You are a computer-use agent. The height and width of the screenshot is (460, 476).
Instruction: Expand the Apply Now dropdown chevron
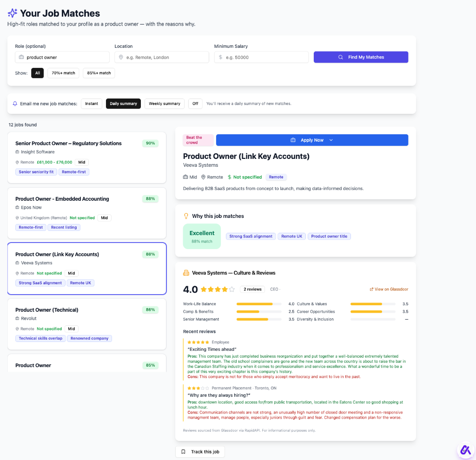[x=331, y=140]
